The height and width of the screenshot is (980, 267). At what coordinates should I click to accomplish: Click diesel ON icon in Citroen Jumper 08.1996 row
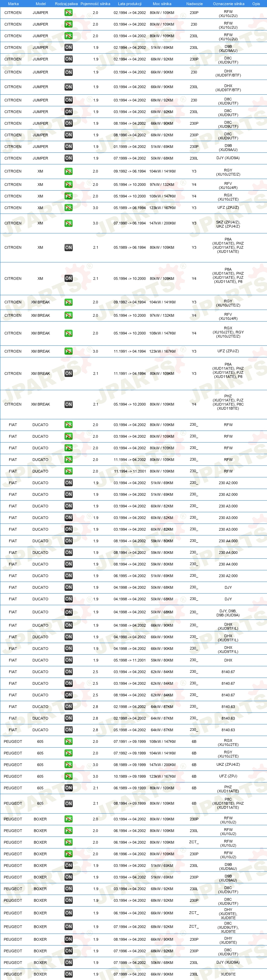[x=69, y=135]
